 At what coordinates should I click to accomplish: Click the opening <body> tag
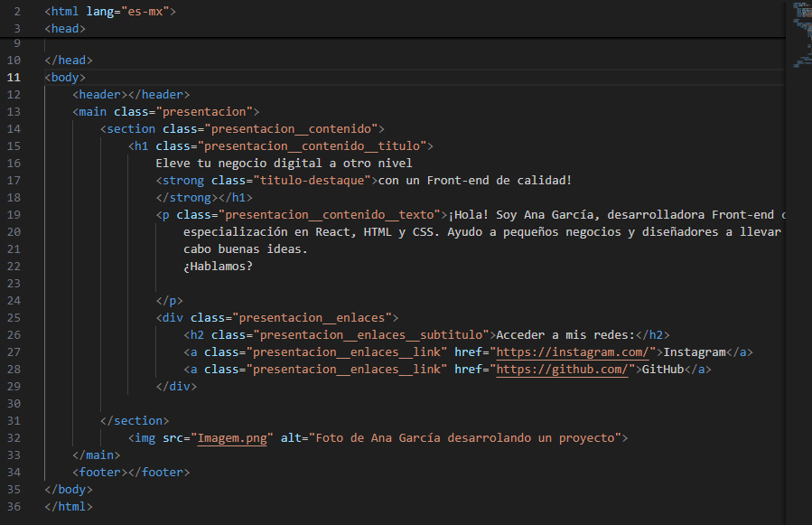click(x=65, y=77)
